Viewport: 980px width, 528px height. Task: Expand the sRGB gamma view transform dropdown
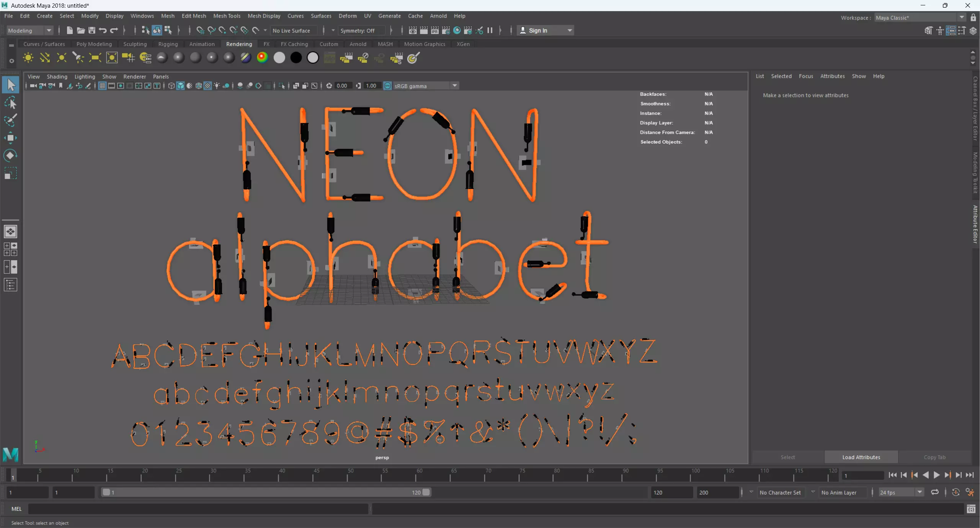pos(454,86)
